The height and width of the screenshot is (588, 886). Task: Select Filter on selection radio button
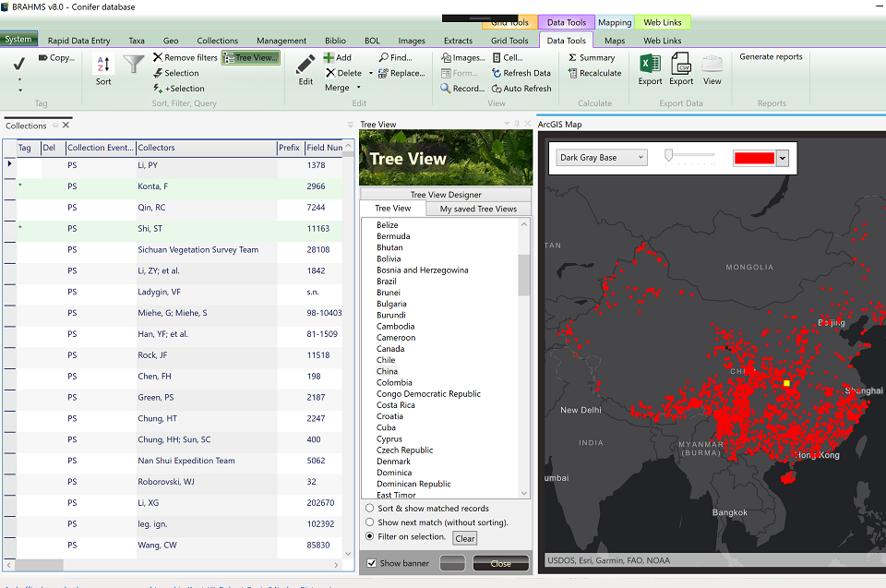click(x=369, y=536)
